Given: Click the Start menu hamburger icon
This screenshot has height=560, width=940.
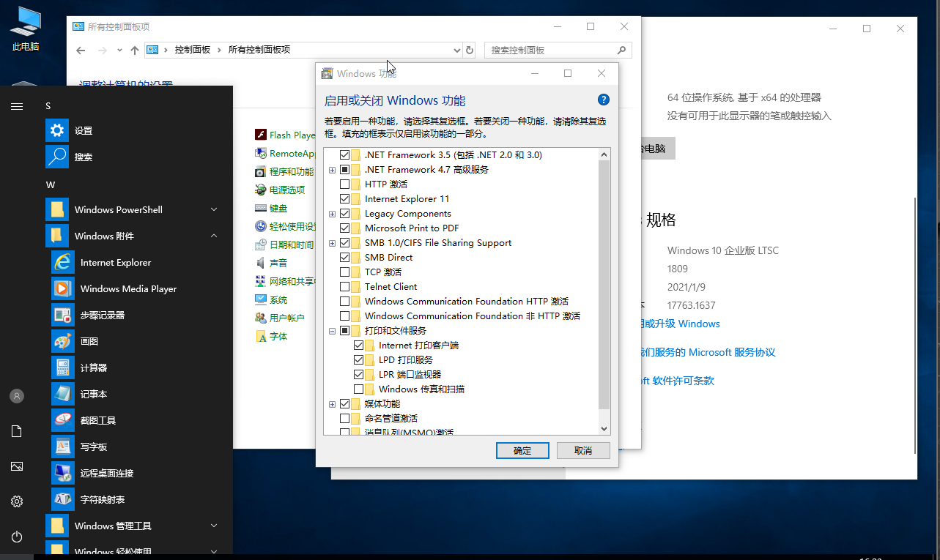Looking at the screenshot, I should click(x=17, y=106).
